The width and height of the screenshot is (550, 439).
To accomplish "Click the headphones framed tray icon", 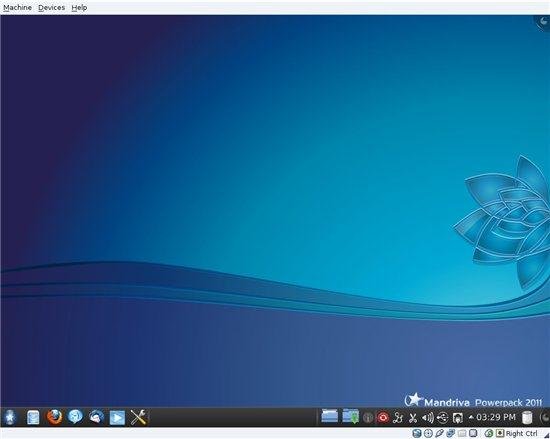I will point(458,418).
